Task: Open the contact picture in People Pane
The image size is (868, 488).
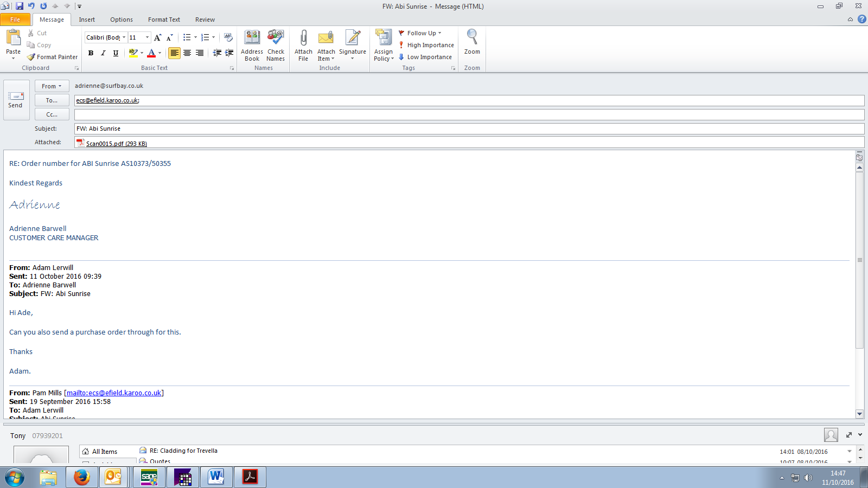Action: click(831, 435)
